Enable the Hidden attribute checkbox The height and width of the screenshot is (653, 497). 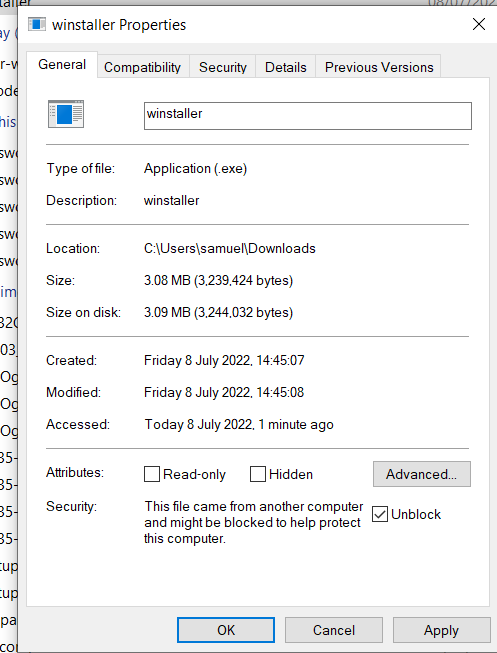(258, 474)
